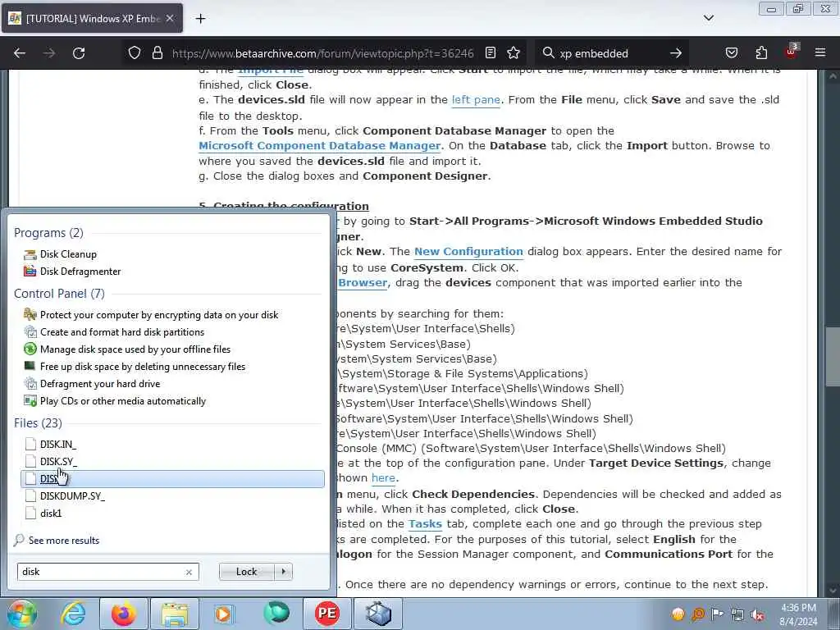Click the muted volume tray icon
Screen dimensions: 840x630
point(757,615)
